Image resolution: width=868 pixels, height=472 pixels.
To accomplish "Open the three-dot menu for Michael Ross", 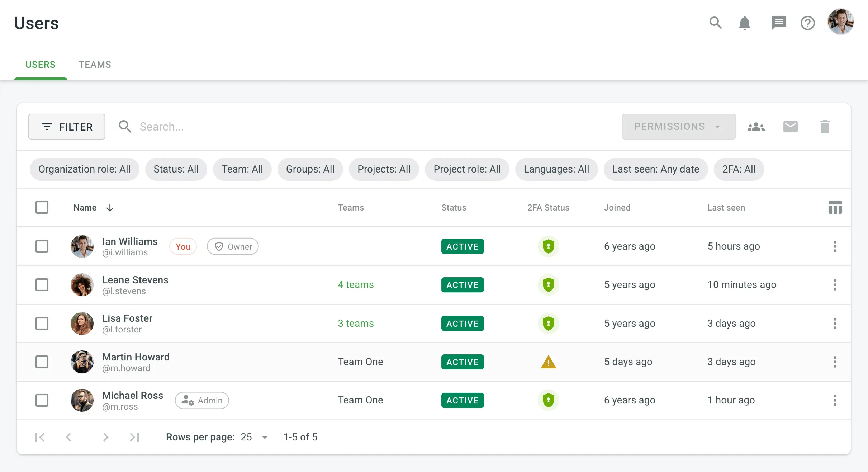I will pos(835,400).
